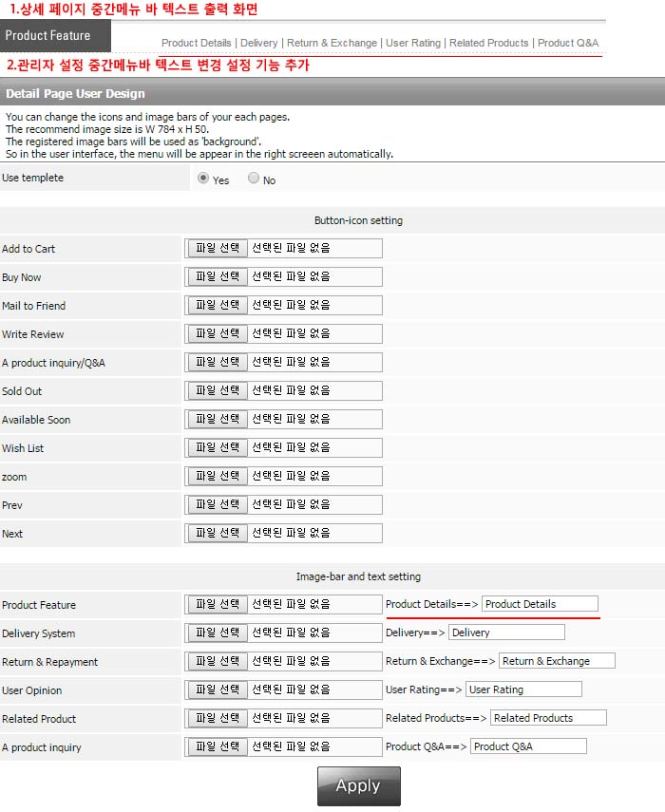Go to the Return & Exchange tab
Image resolution: width=665 pixels, height=812 pixels.
click(332, 43)
